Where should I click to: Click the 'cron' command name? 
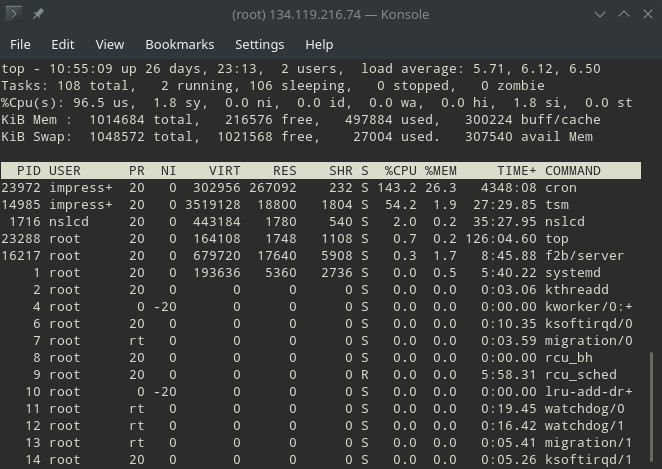point(560,187)
